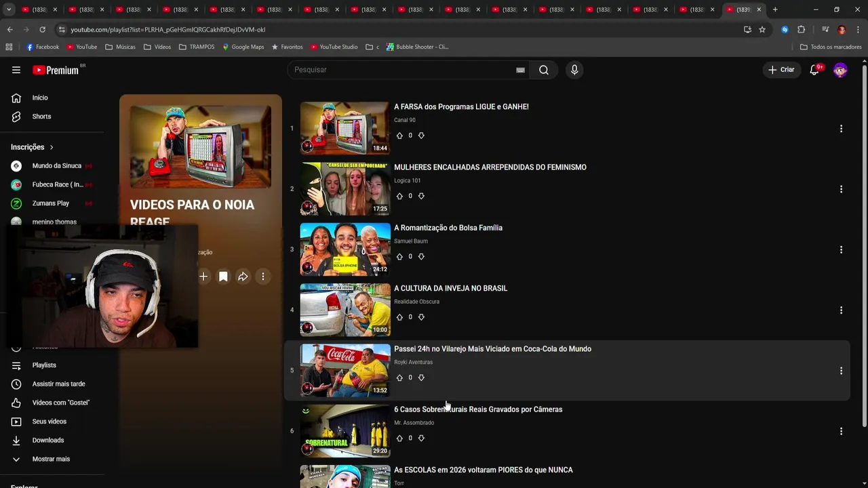
Task: Downvote 'A Romantização do Bolsa Família'
Action: coord(421,257)
